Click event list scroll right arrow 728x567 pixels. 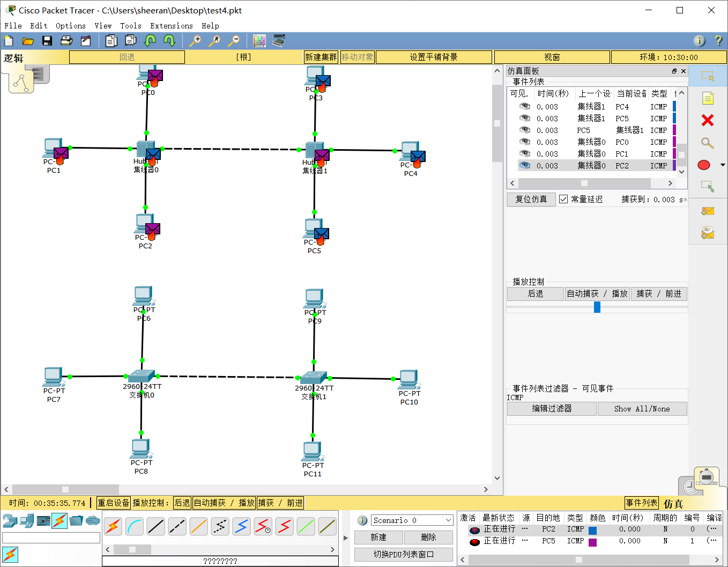pyautogui.click(x=670, y=183)
